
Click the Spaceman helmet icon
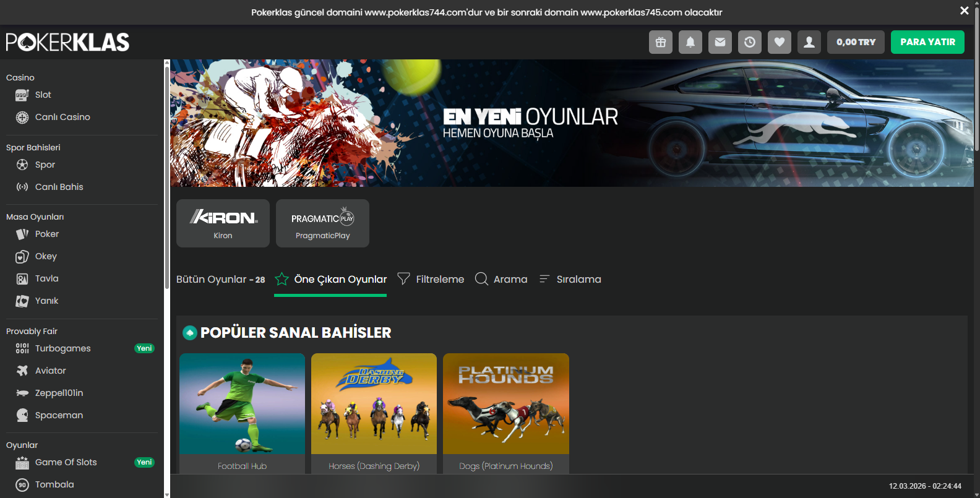[x=22, y=415]
